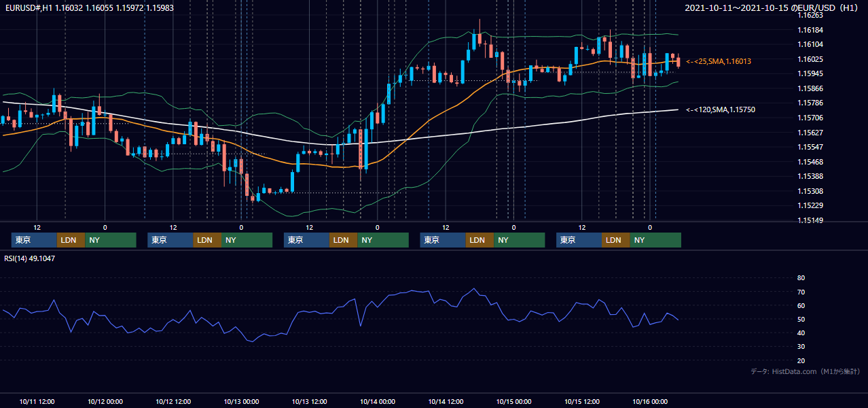Screen dimensions: 868x408
Task: Select the 10/13 12:00 time axis marker
Action: (x=309, y=401)
